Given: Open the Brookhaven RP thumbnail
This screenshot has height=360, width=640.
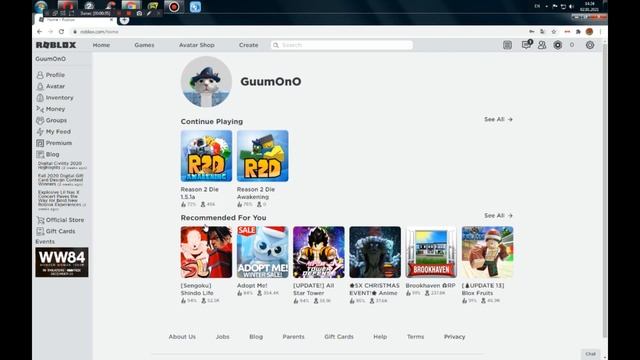Looking at the screenshot, I should pyautogui.click(x=431, y=252).
